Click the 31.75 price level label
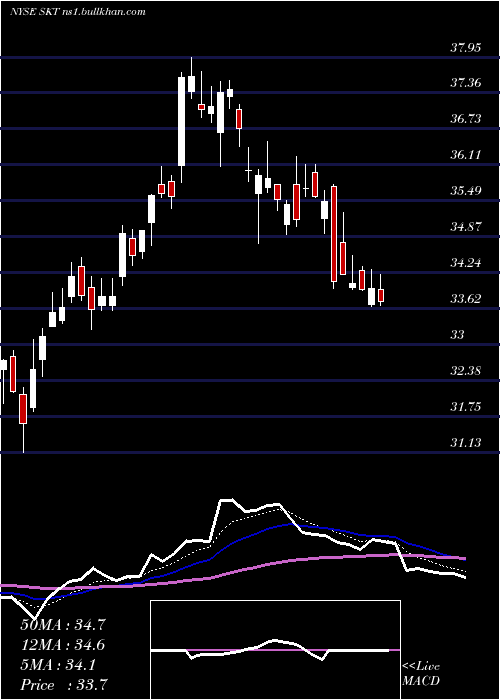 tap(465, 407)
